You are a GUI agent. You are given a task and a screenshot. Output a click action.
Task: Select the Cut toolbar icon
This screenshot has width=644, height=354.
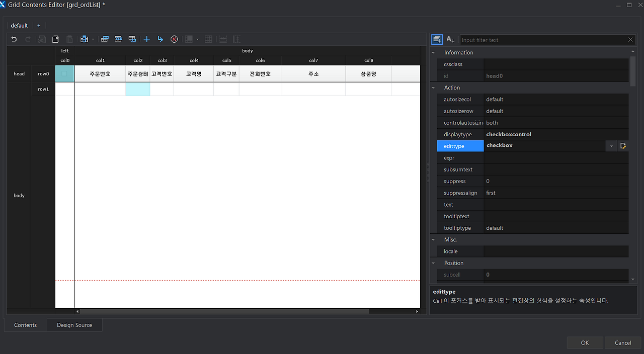point(42,39)
